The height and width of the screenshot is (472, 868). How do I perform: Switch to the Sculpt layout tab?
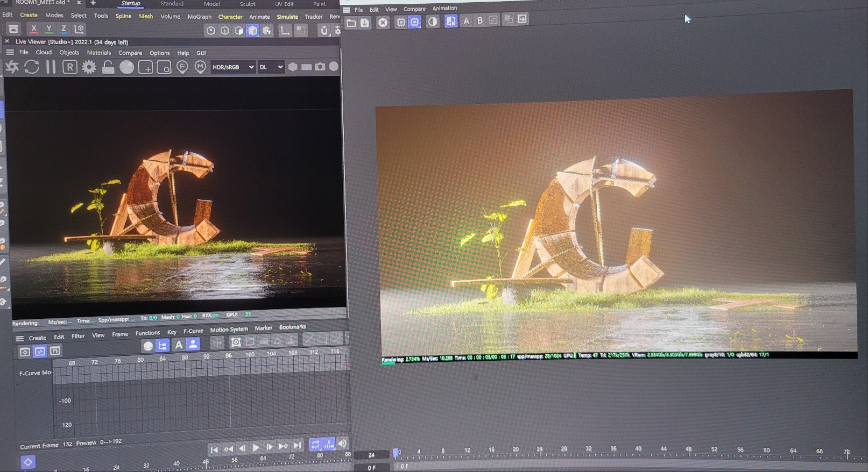(248, 4)
